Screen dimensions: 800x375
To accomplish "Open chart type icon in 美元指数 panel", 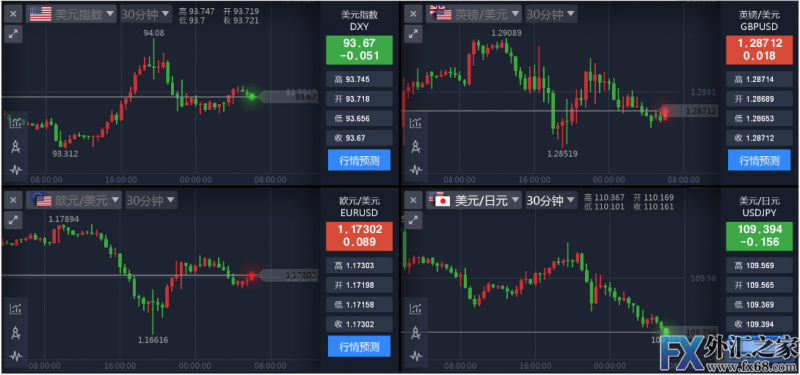I will coord(16,122).
